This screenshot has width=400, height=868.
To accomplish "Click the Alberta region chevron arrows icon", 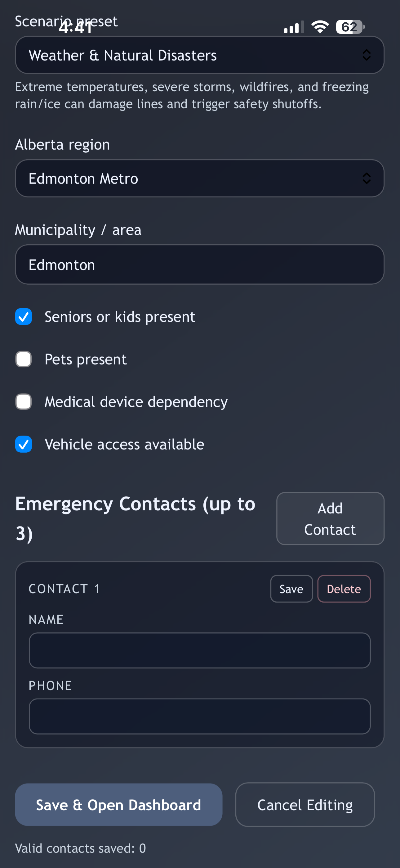I will [366, 178].
